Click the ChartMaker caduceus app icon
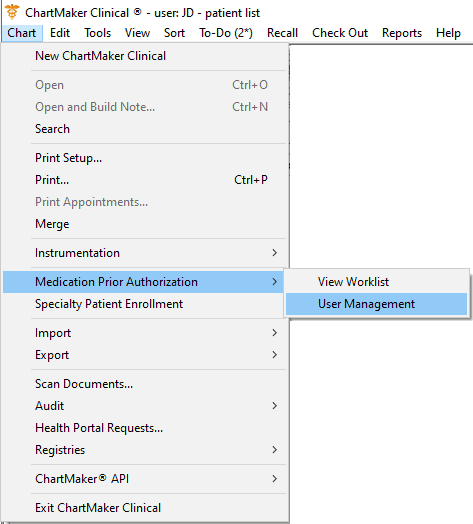Screen dimensions: 473x524 [12, 12]
